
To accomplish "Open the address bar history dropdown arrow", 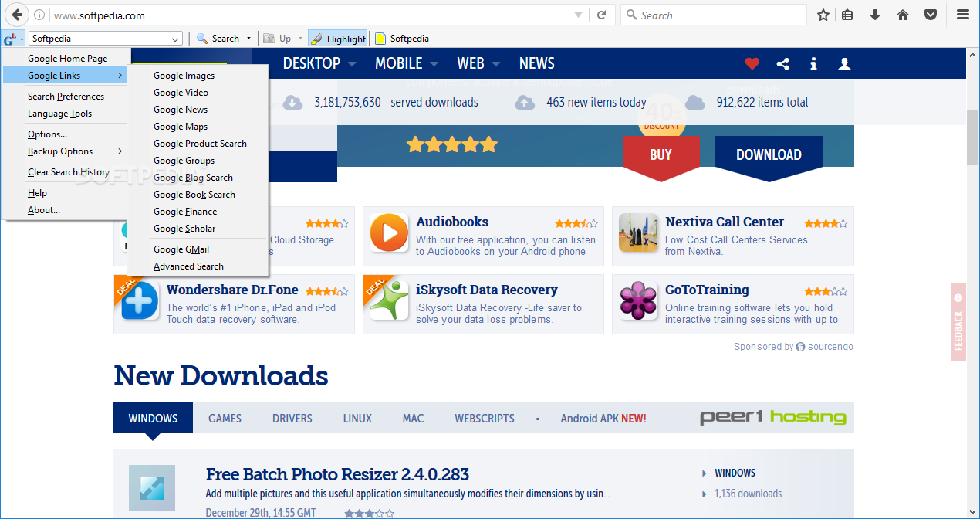I will [579, 15].
